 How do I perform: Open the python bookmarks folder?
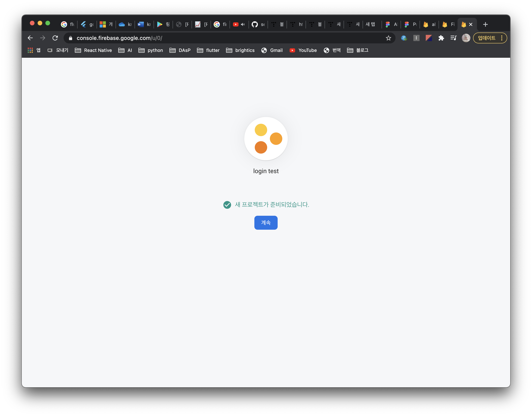point(151,50)
